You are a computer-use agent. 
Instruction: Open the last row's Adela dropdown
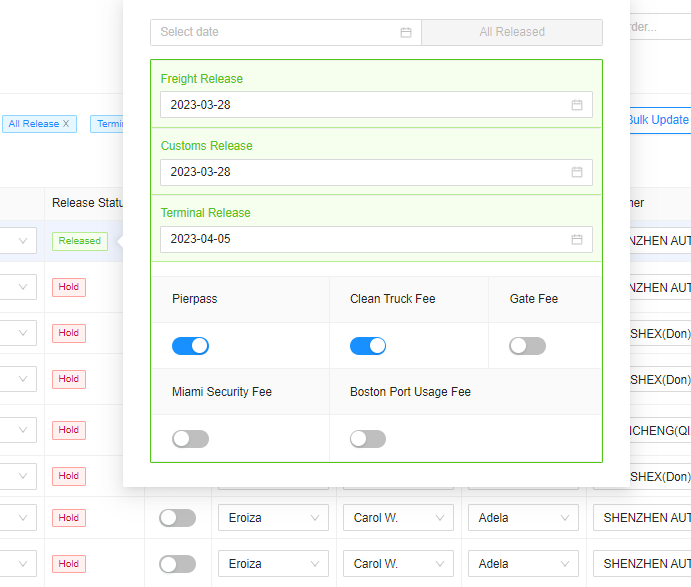[523, 564]
